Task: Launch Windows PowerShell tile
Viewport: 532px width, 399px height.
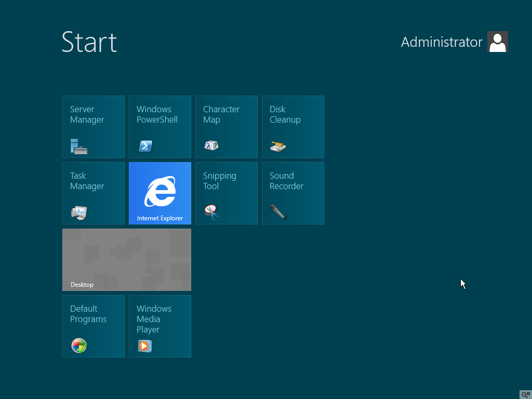Action: (x=160, y=127)
